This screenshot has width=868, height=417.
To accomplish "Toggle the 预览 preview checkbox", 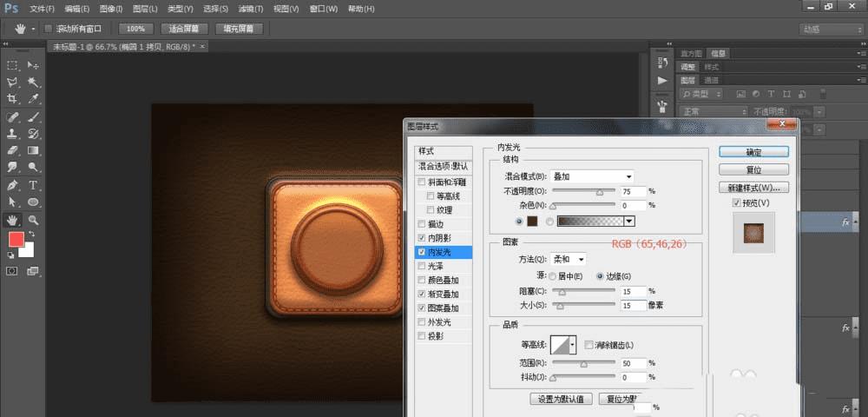I will 736,203.
